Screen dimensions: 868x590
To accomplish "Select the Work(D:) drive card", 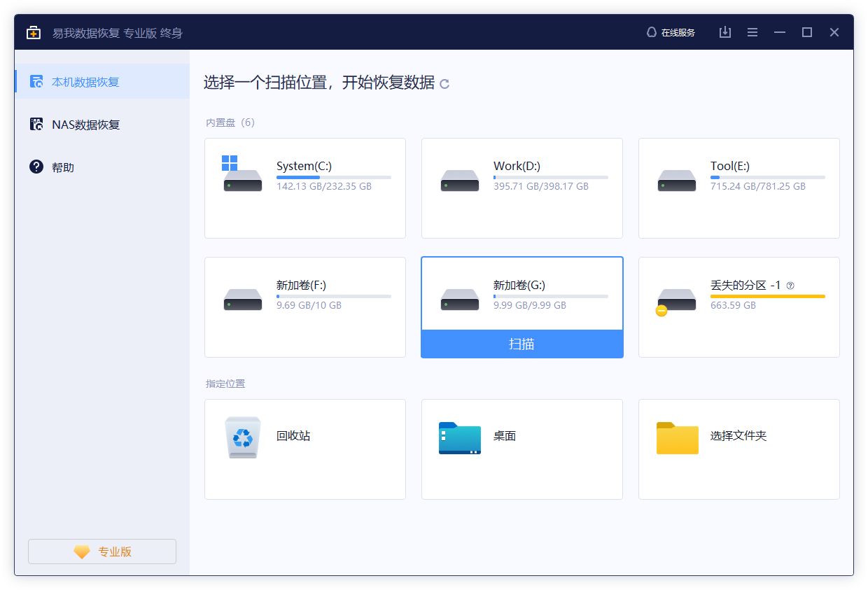I will point(521,188).
